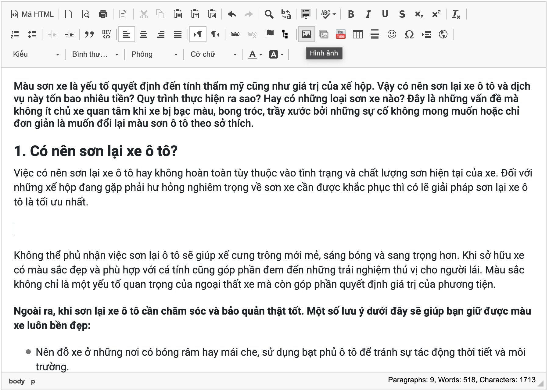Toggle Italic text style
The width and height of the screenshot is (549, 392).
(368, 14)
